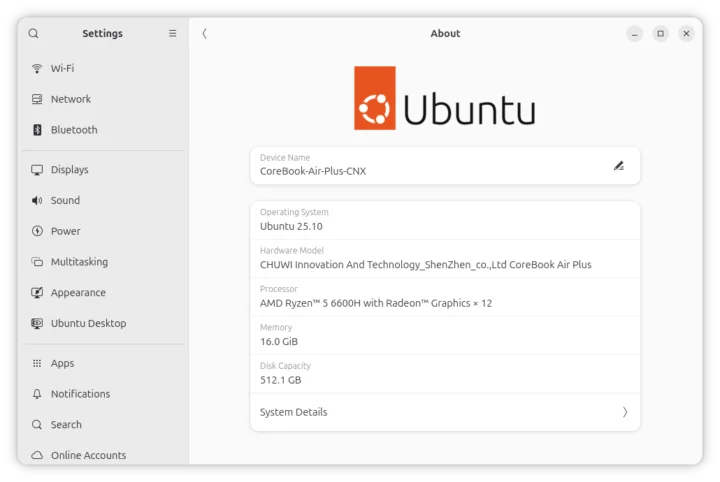Click the 16.0 GiB memory value
This screenshot has height=482, width=720.
279,342
